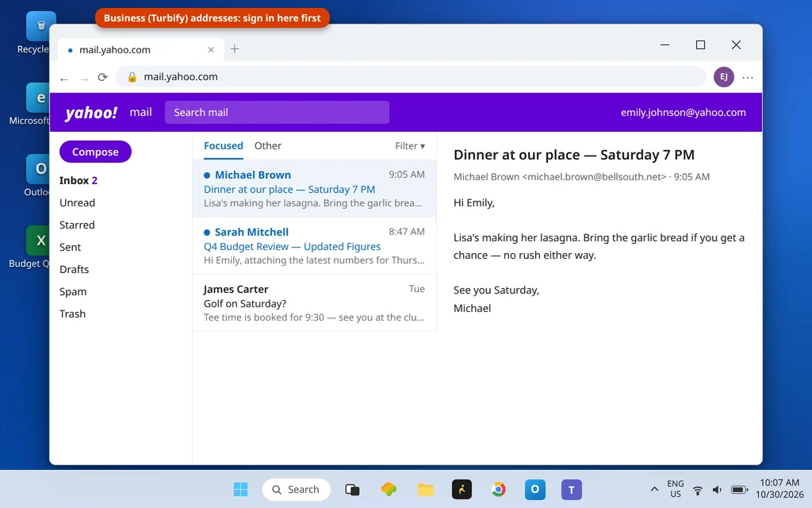Click the Tue timestamp on James Carter email
The width and height of the screenshot is (812, 508).
pyautogui.click(x=417, y=289)
